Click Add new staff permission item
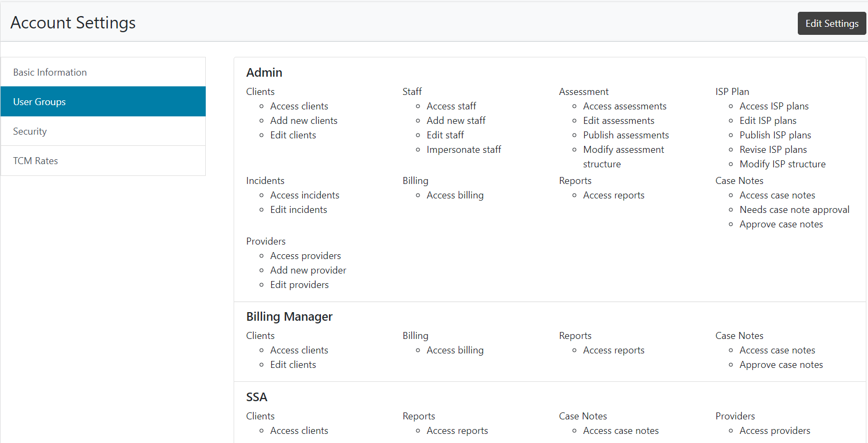Image resolution: width=868 pixels, height=443 pixels. (456, 121)
